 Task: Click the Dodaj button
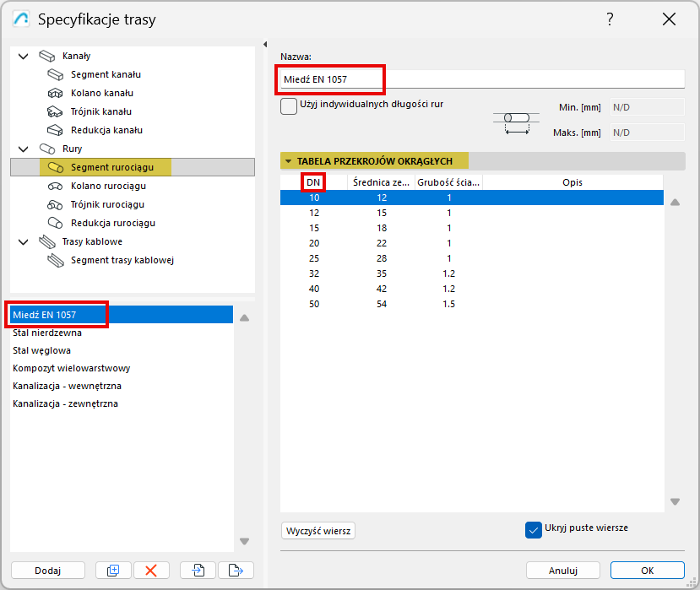[48, 571]
